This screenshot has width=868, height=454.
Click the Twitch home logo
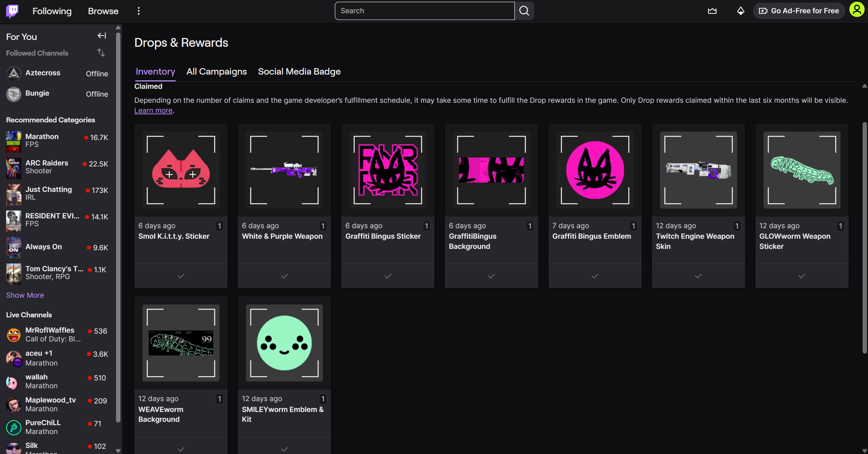click(x=12, y=11)
